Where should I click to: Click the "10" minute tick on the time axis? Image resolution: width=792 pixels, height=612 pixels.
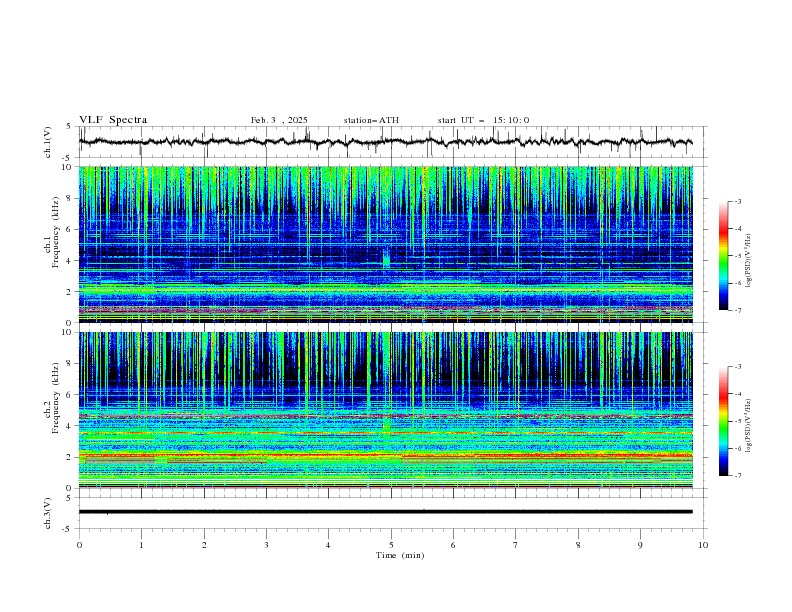703,545
